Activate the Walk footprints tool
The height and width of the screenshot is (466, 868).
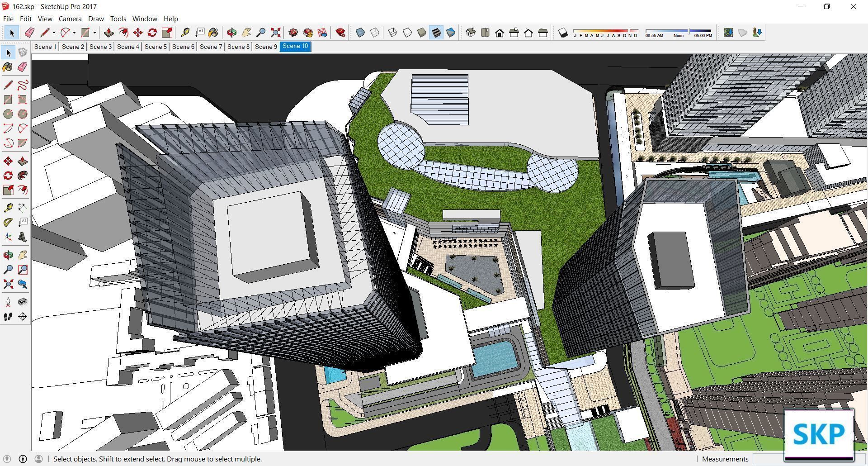(8, 317)
